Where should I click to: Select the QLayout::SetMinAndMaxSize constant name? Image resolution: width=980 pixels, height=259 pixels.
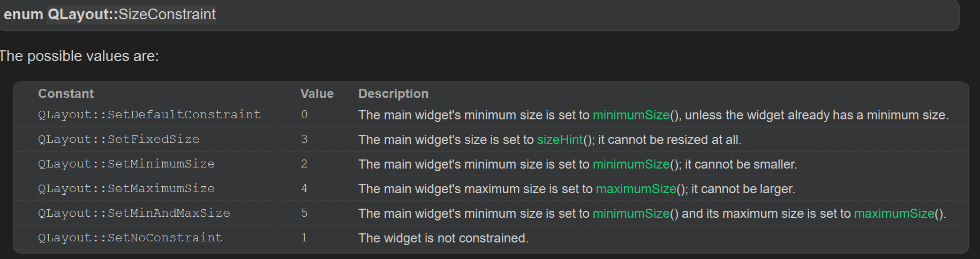click(134, 213)
